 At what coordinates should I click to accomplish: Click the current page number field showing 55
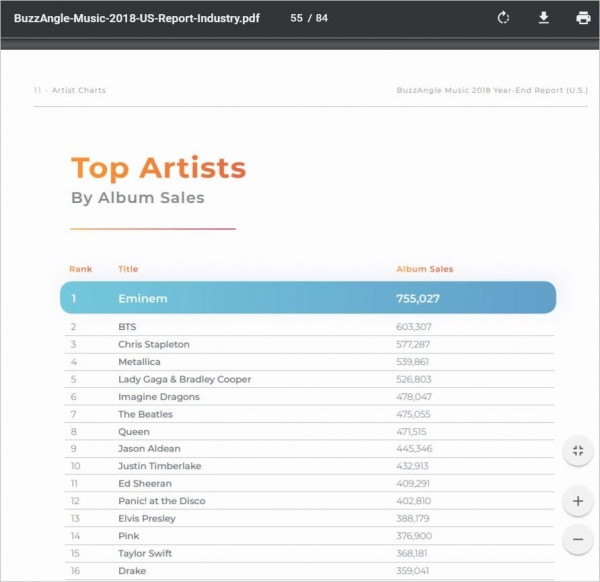[x=296, y=18]
